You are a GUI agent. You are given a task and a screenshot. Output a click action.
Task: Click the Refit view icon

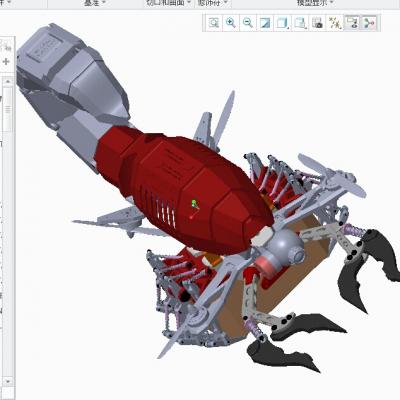pos(213,23)
